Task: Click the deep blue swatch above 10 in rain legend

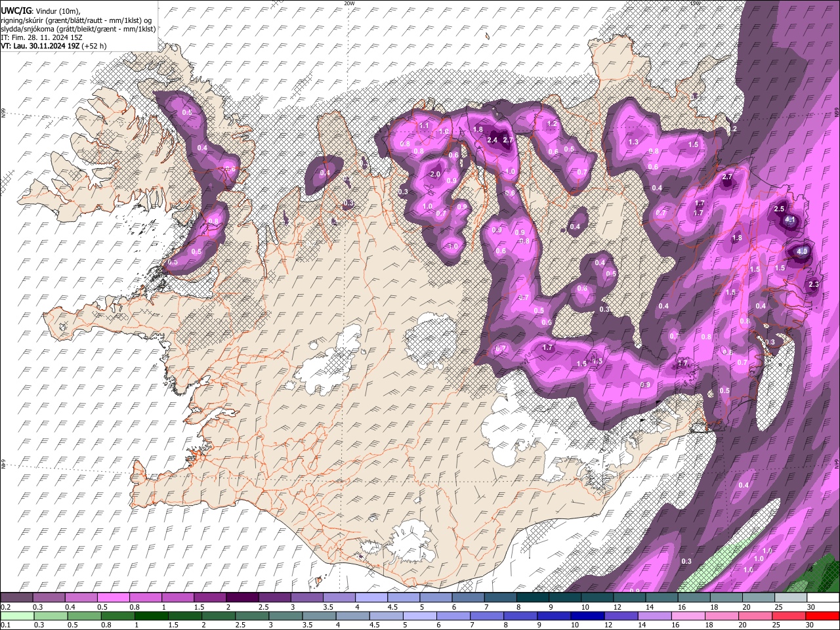Action: tap(586, 616)
